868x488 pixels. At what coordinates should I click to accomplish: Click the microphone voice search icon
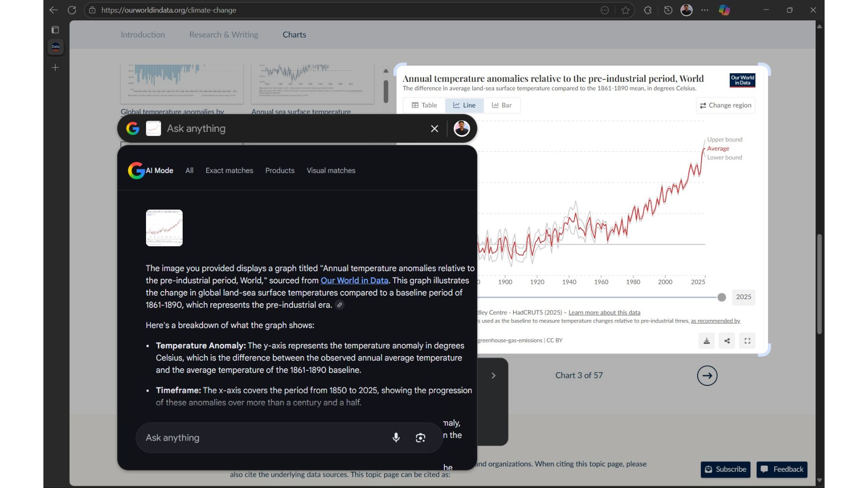(396, 437)
